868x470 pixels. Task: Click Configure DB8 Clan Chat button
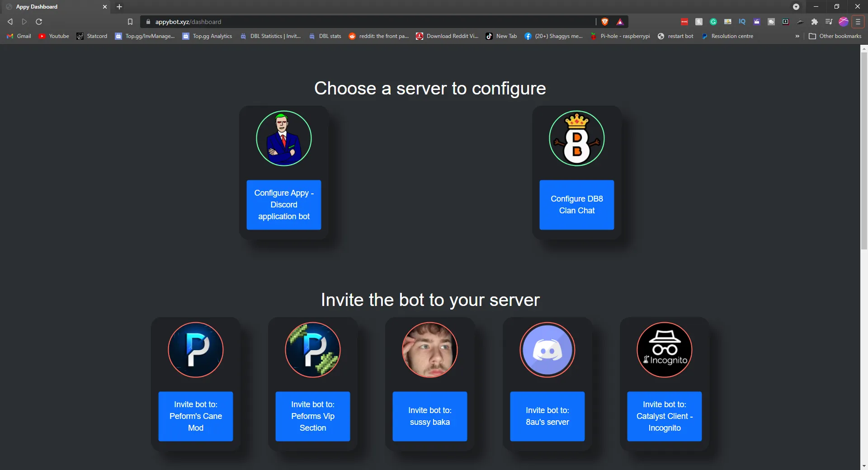pos(576,205)
